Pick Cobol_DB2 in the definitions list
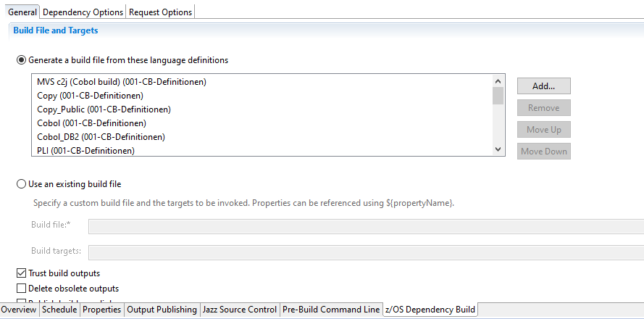644x319 pixels. pyautogui.click(x=101, y=137)
